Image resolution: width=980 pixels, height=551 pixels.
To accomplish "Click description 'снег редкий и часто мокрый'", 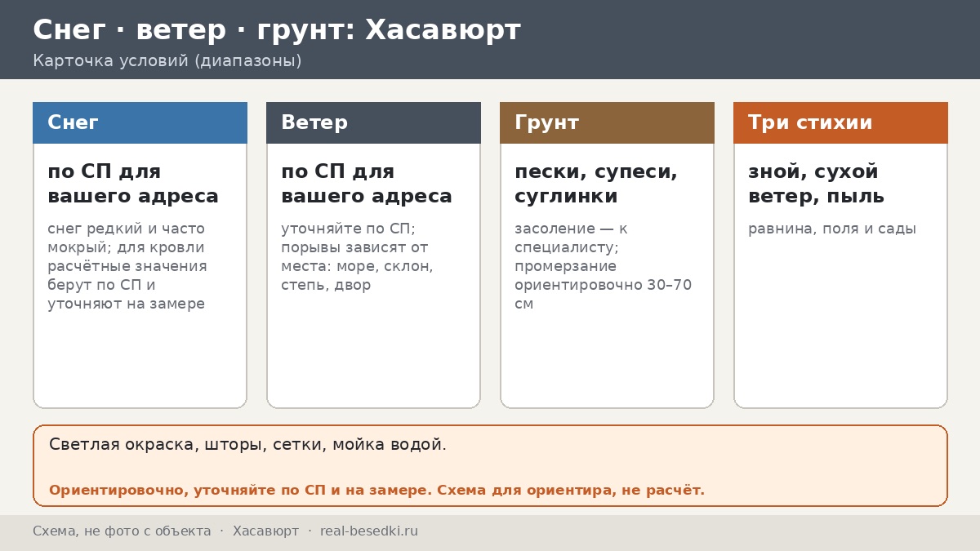I will pyautogui.click(x=127, y=266).
